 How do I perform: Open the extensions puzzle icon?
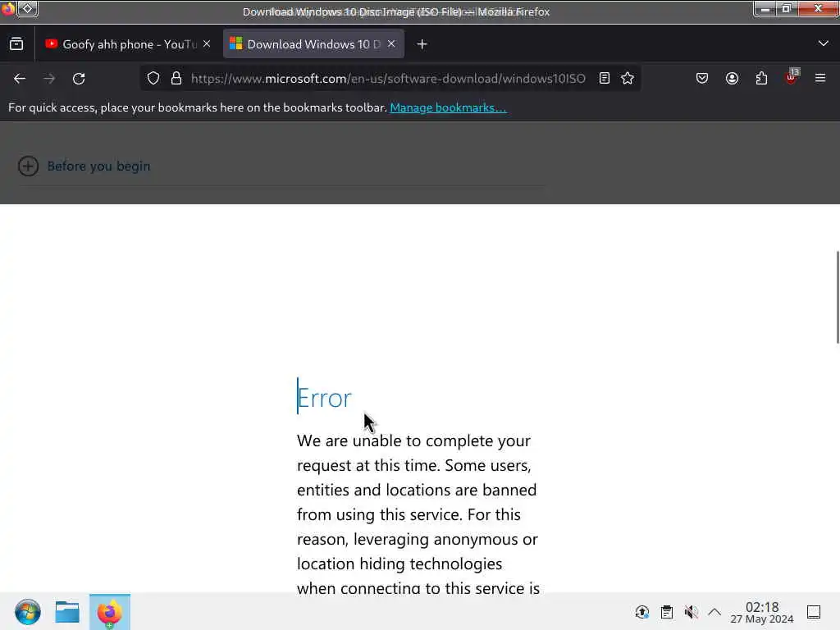point(761,78)
